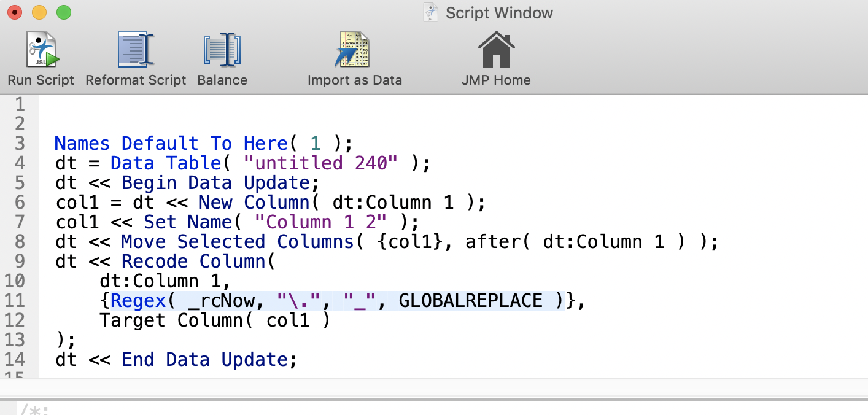Image resolution: width=868 pixels, height=415 pixels.
Task: Click the Run Script label under its icon
Action: point(40,79)
